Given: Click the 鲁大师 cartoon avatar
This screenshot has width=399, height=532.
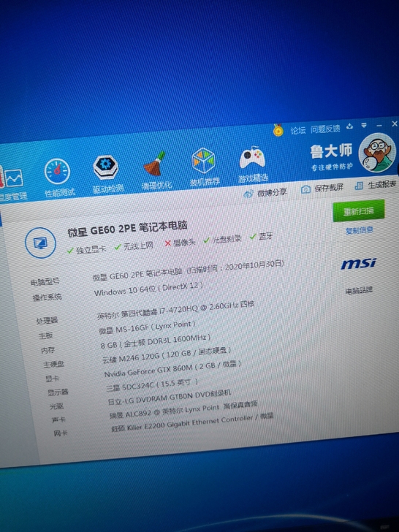Looking at the screenshot, I should [x=377, y=152].
